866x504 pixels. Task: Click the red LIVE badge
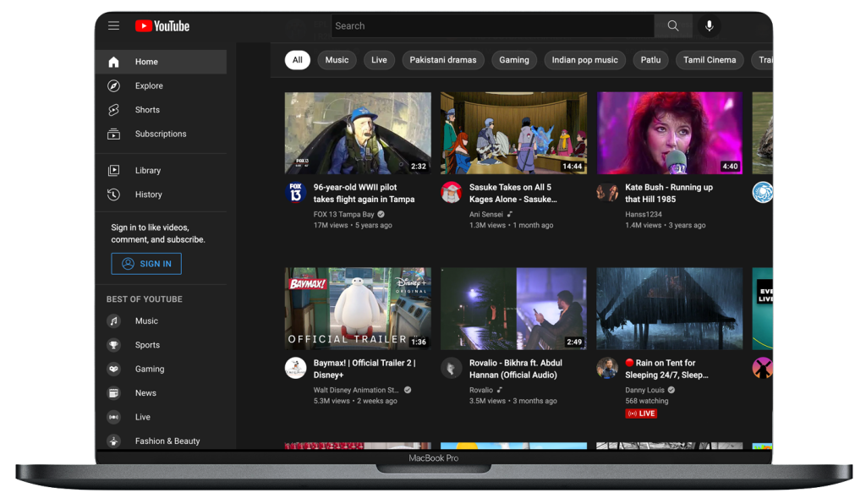641,414
